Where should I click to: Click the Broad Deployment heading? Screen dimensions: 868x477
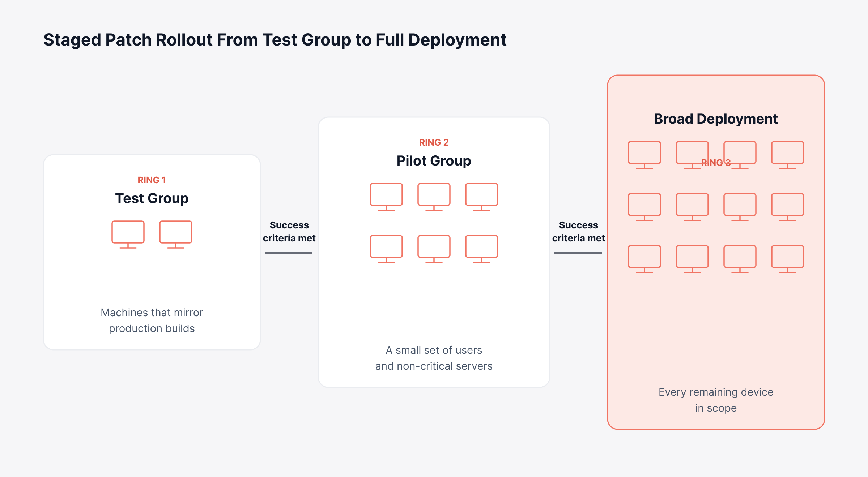coord(716,119)
